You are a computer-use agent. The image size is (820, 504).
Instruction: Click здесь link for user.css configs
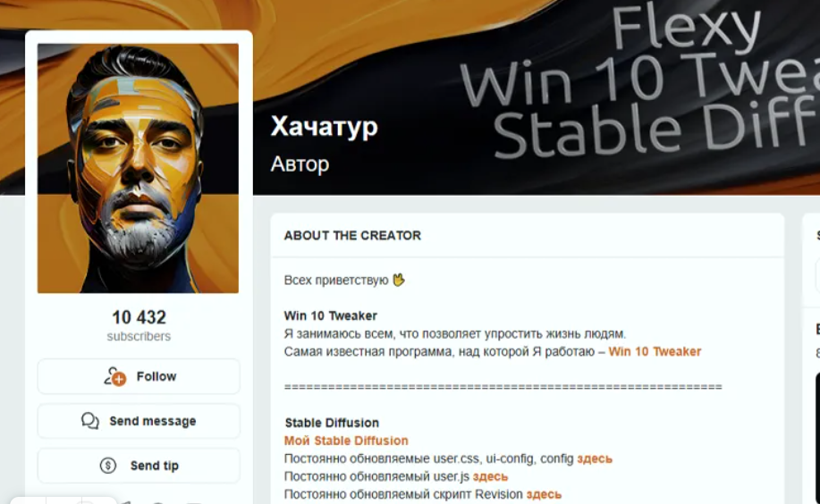595,458
